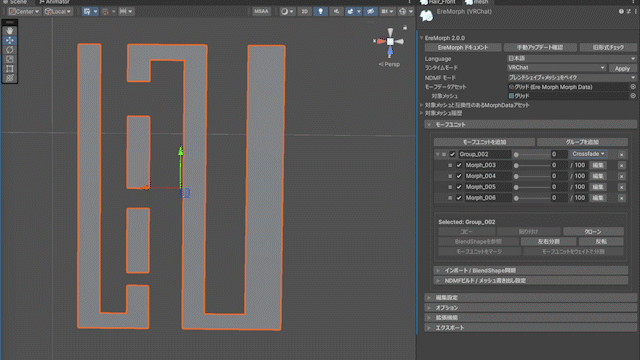Uncheck the Morph_004 checkbox

pos(459,176)
